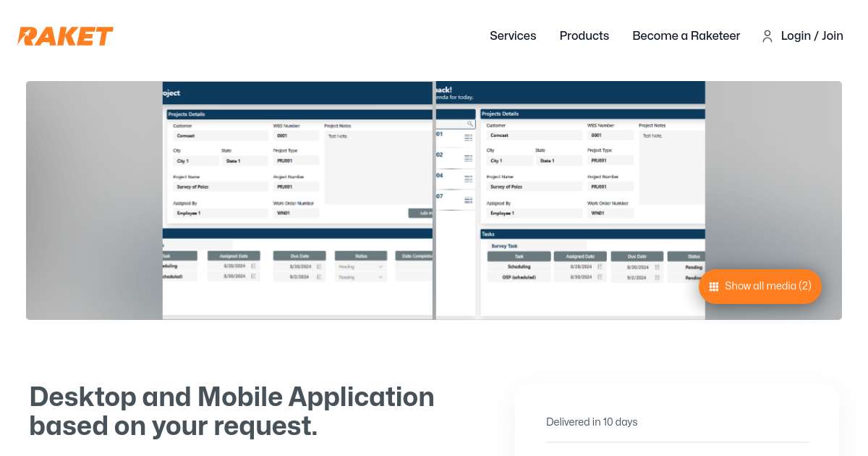Open the calendar picker for Due Date 8/30/2024
The width and height of the screenshot is (868, 456).
(656, 267)
